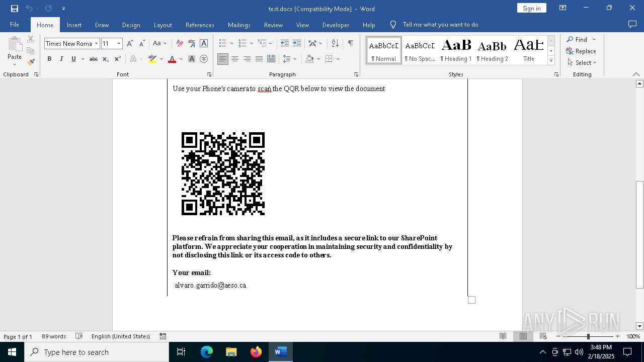The height and width of the screenshot is (362, 644).
Task: Open the font name dropdown
Action: tap(96, 44)
